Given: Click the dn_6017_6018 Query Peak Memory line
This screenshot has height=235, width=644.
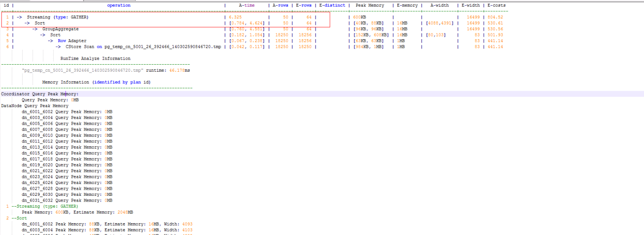Looking at the screenshot, I should 67,159.
